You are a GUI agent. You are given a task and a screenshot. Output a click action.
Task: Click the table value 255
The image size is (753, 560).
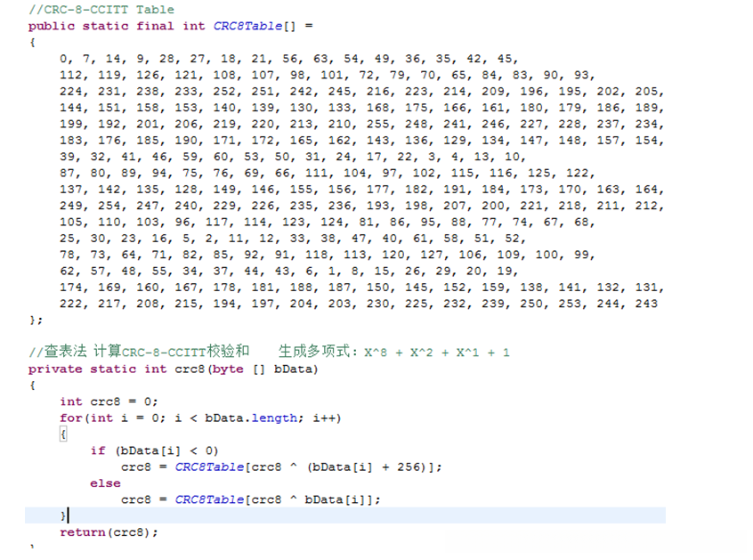coord(378,124)
